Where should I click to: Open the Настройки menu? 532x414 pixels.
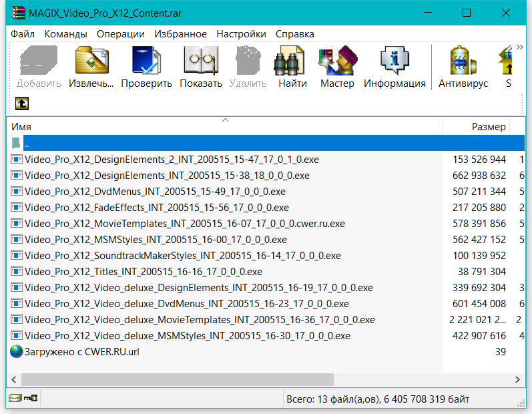pyautogui.click(x=241, y=34)
